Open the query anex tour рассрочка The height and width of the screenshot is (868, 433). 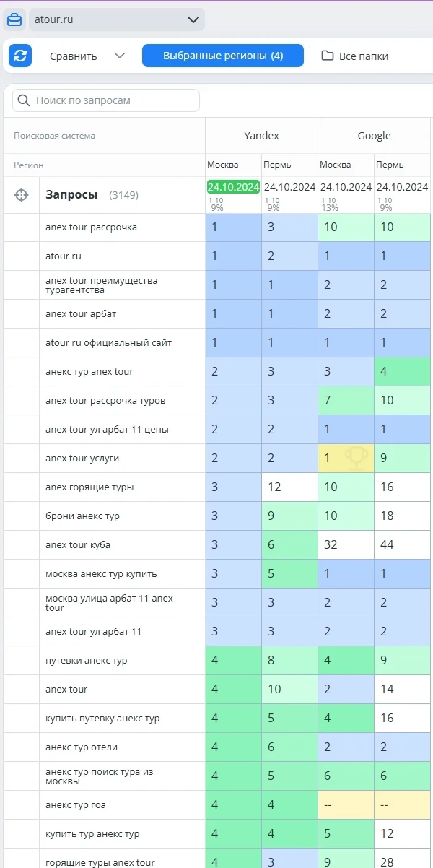pos(91,227)
